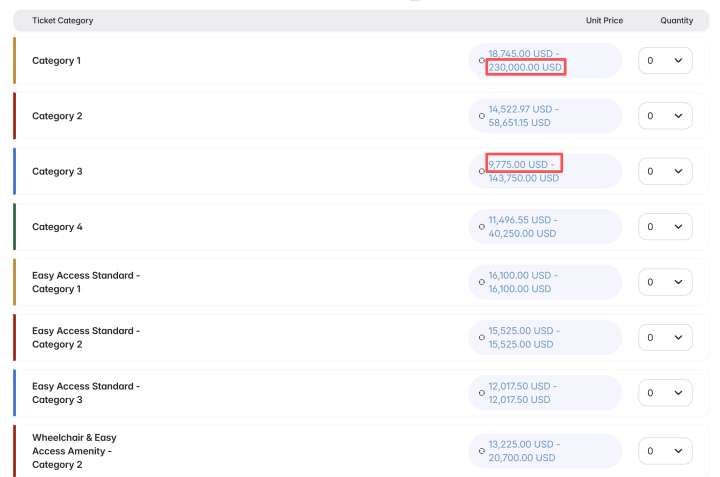Select the Easy Access Standard - Category 3 label
The width and height of the screenshot is (720, 477).
pyautogui.click(x=86, y=393)
